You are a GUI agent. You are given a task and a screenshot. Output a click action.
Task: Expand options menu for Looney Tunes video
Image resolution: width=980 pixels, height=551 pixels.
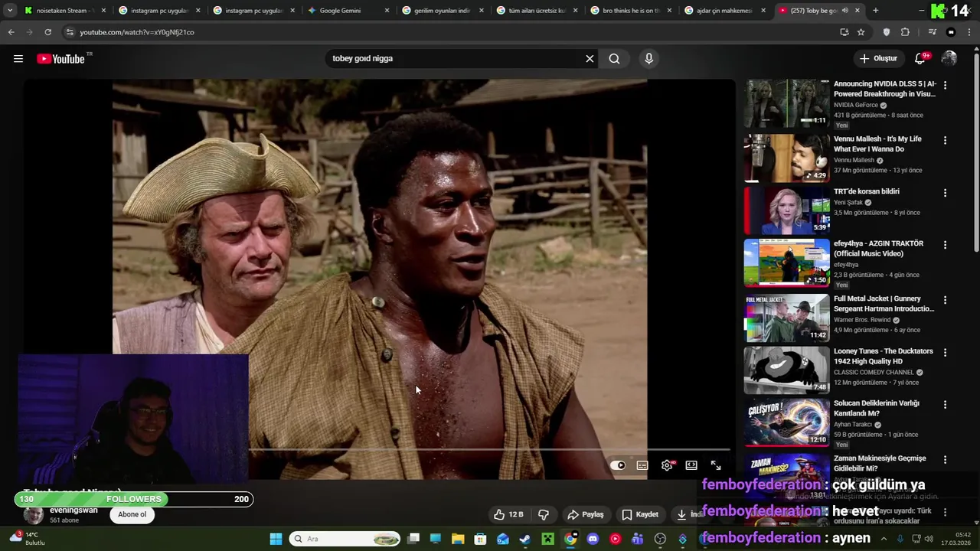[x=945, y=353]
